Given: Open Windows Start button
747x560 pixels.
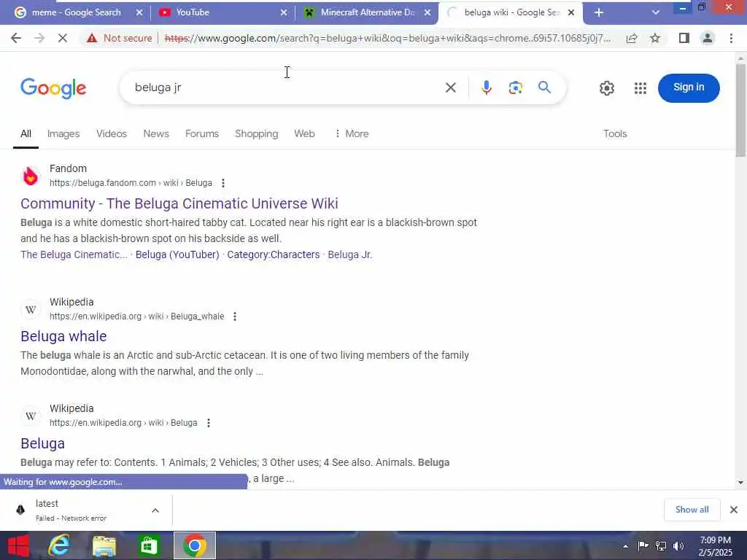Looking at the screenshot, I should [x=18, y=545].
